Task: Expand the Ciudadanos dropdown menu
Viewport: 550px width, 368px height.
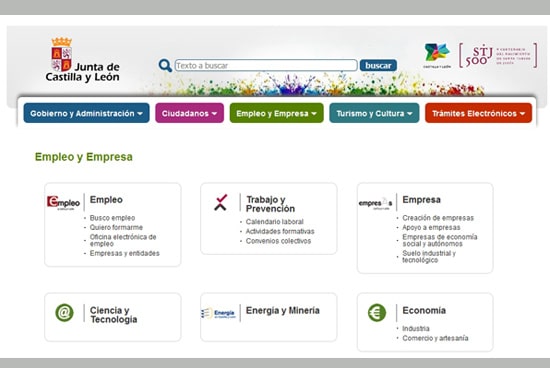Action: coord(189,113)
